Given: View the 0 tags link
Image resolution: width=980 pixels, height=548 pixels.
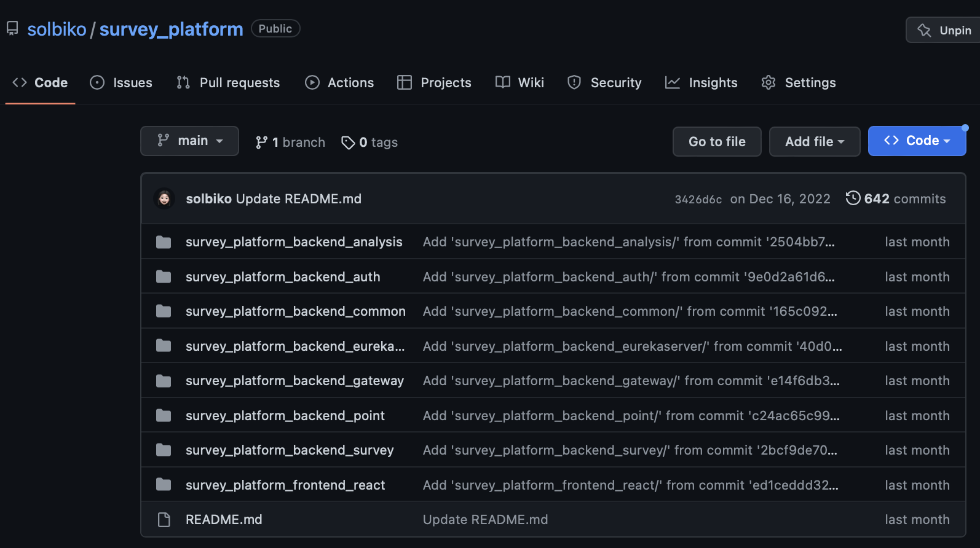Looking at the screenshot, I should pyautogui.click(x=369, y=143).
